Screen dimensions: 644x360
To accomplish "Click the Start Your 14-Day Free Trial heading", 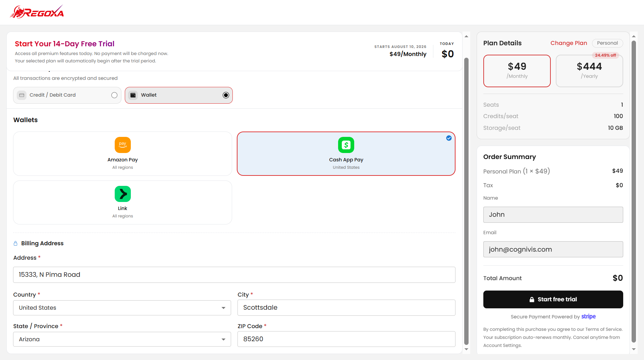I will (x=64, y=44).
